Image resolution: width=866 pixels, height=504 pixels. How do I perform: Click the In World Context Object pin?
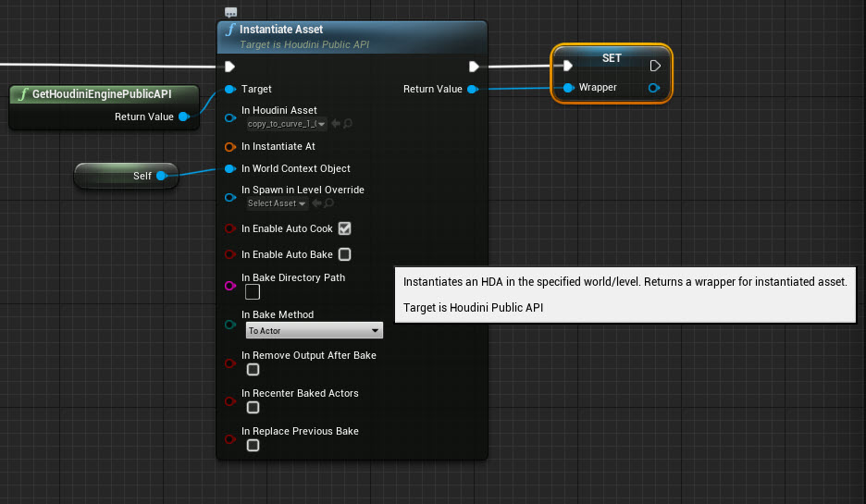coord(229,169)
